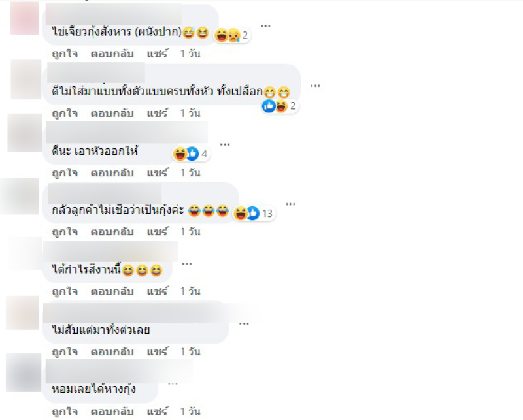
Task: Share the ไม่สับแต่มาทั้งตัวเลย comment via แชร์
Action: (158, 351)
